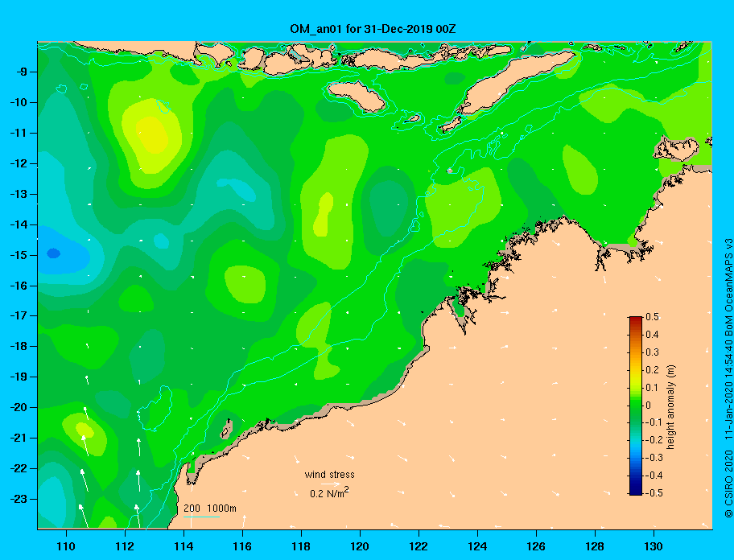Viewport: 734px width, 560px height.
Task: Click longitude label 124 on the x-axis
Action: [x=477, y=546]
